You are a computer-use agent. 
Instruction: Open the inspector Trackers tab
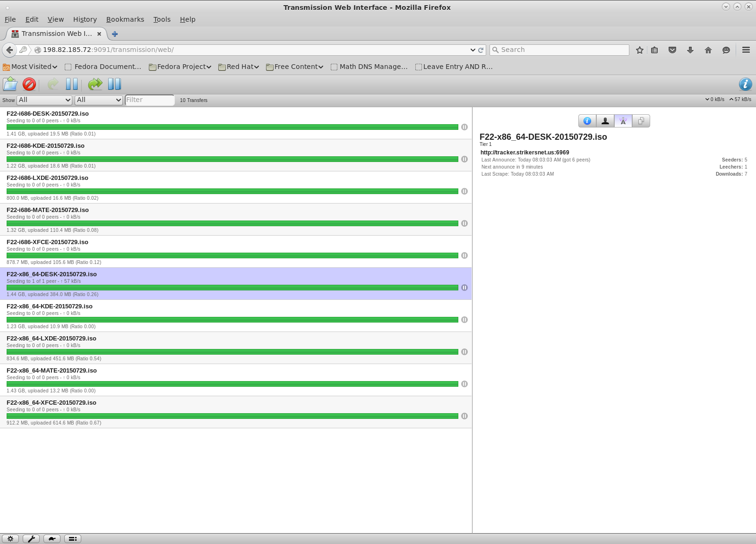[x=623, y=121]
